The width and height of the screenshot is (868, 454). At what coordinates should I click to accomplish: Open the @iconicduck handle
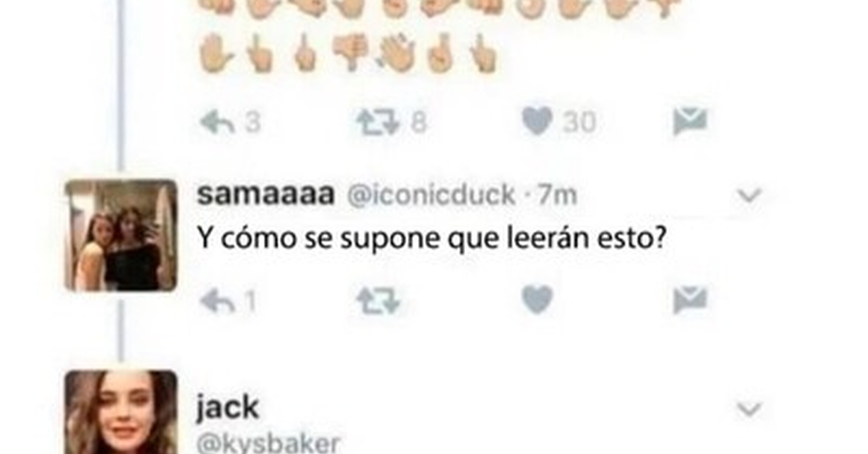[431, 195]
